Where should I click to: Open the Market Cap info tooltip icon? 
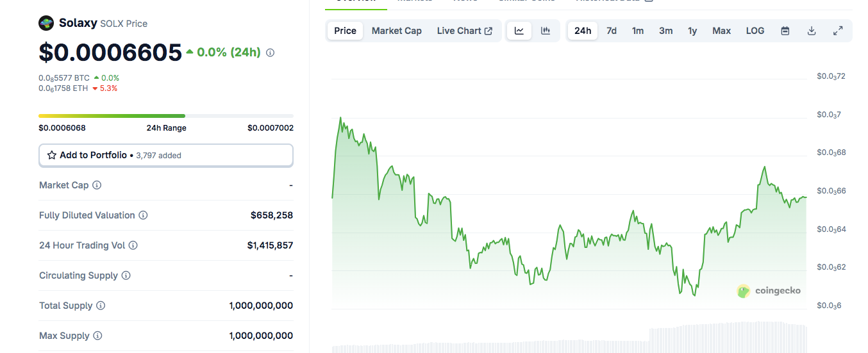pos(97,185)
